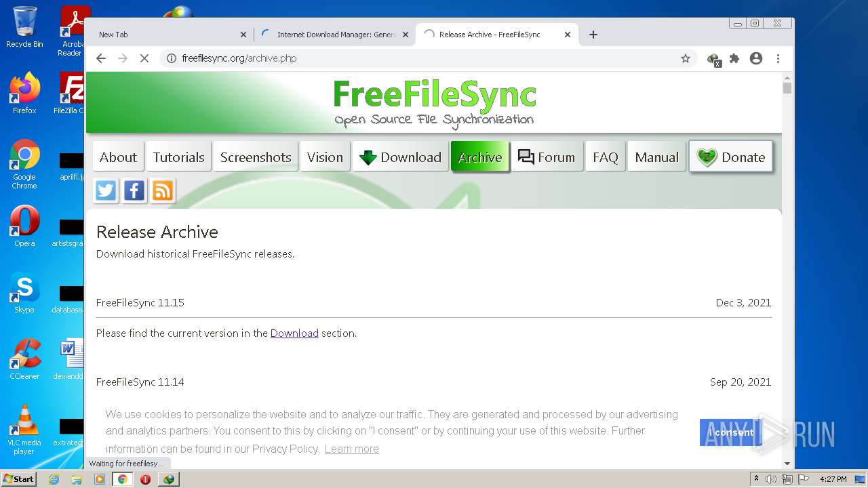Screen dimensions: 868x488
Task: Click the Donate button
Action: (x=730, y=157)
